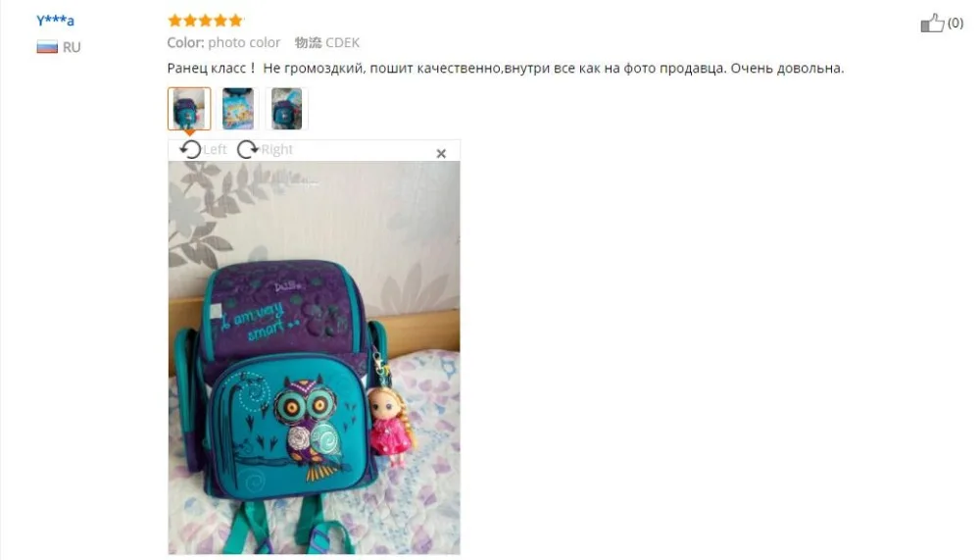Image resolution: width=980 pixels, height=560 pixels.
Task: Click the "photo color" variant text
Action: coord(244,42)
